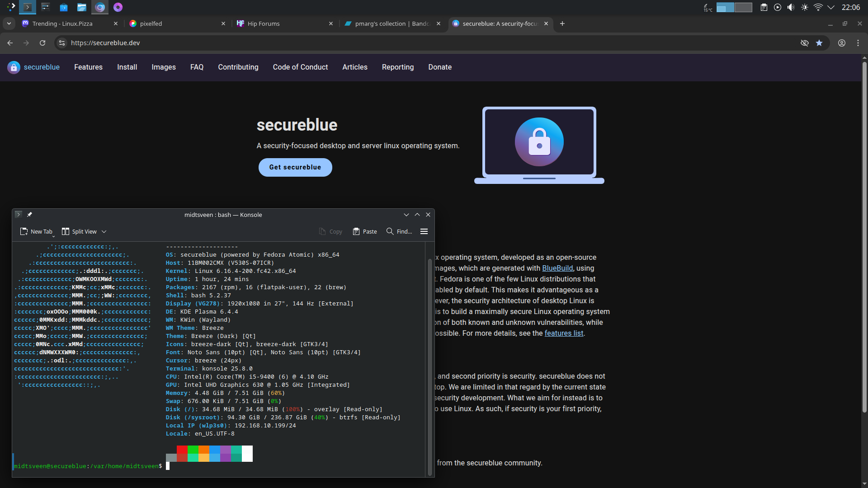Open the Wi-Fi network tray icon
Screen dimensions: 868x488
coord(818,7)
